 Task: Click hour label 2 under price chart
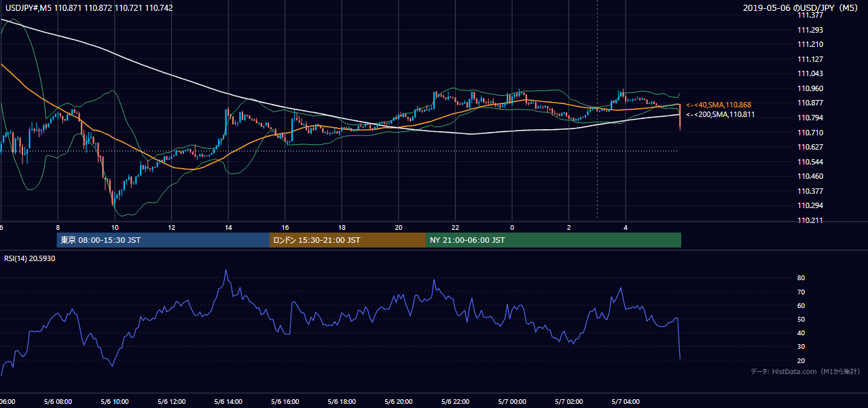568,227
